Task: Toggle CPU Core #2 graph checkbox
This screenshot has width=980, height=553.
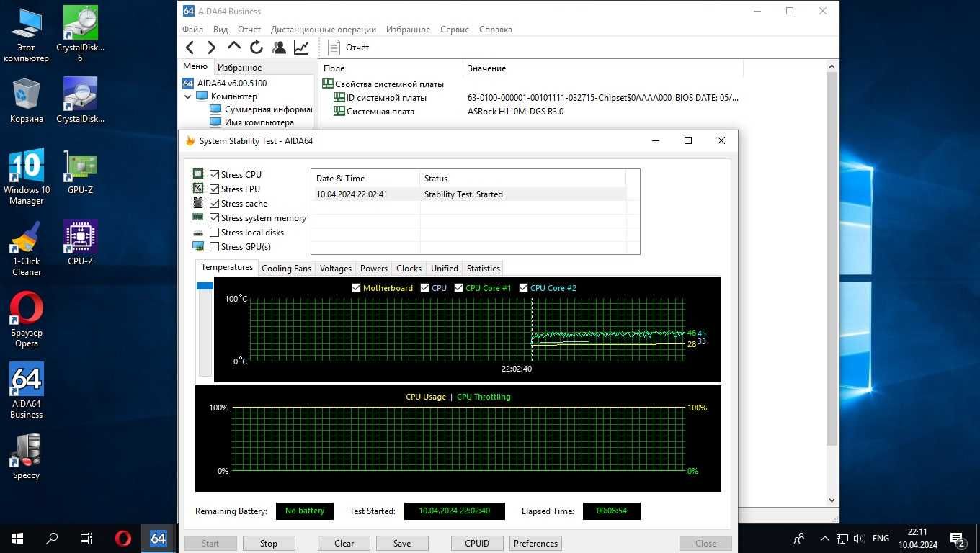Action: coord(523,287)
